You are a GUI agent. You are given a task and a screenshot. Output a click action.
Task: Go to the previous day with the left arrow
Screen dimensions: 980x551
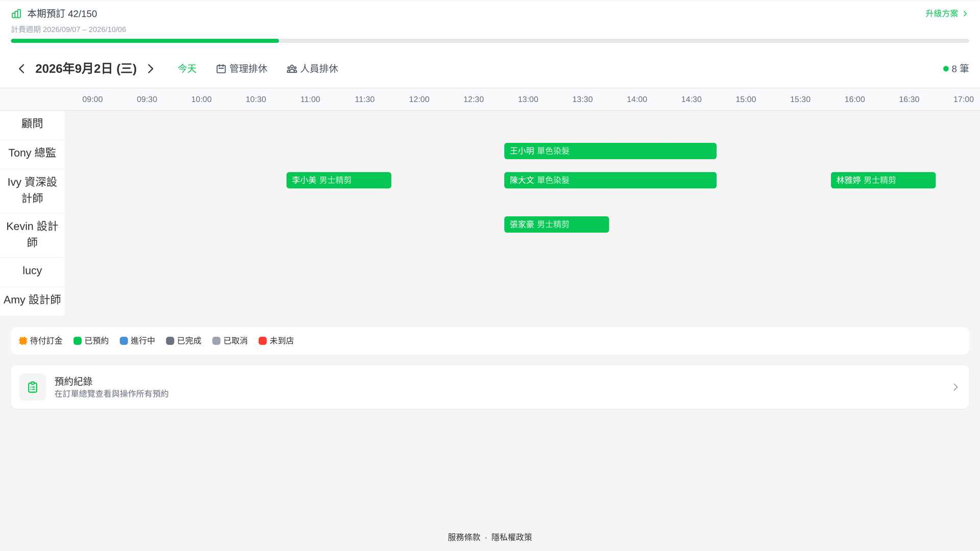point(21,69)
